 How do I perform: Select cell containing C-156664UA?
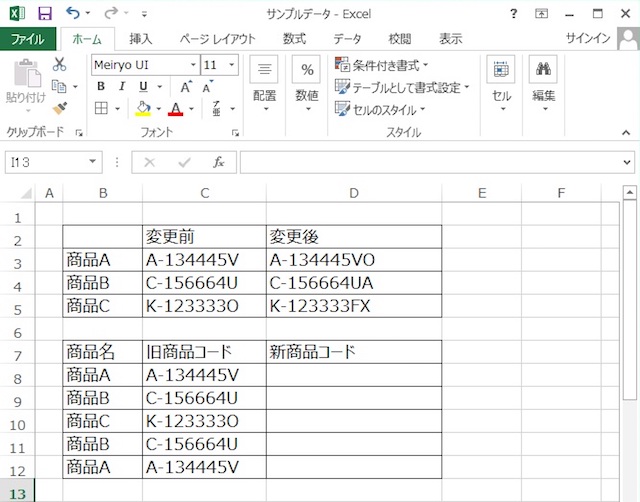[x=354, y=283]
